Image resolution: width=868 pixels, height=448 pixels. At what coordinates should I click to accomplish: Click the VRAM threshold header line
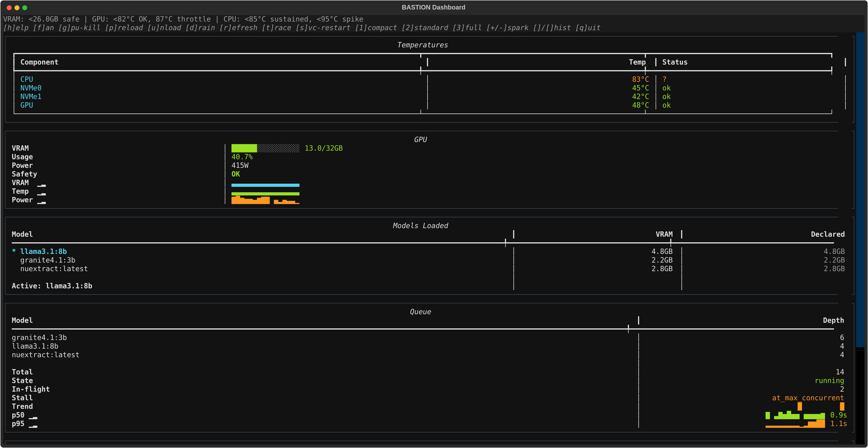[x=183, y=19]
